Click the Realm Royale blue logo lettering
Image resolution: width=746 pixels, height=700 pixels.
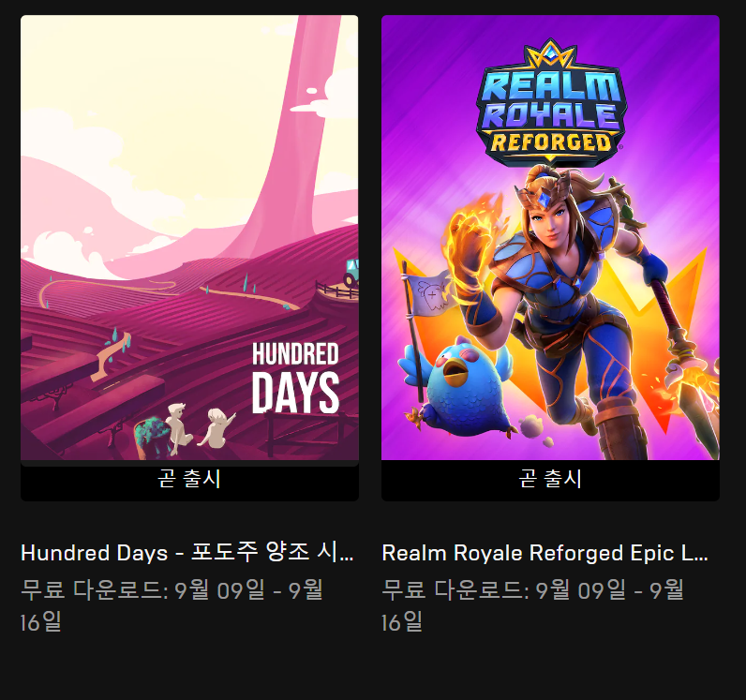(x=551, y=100)
